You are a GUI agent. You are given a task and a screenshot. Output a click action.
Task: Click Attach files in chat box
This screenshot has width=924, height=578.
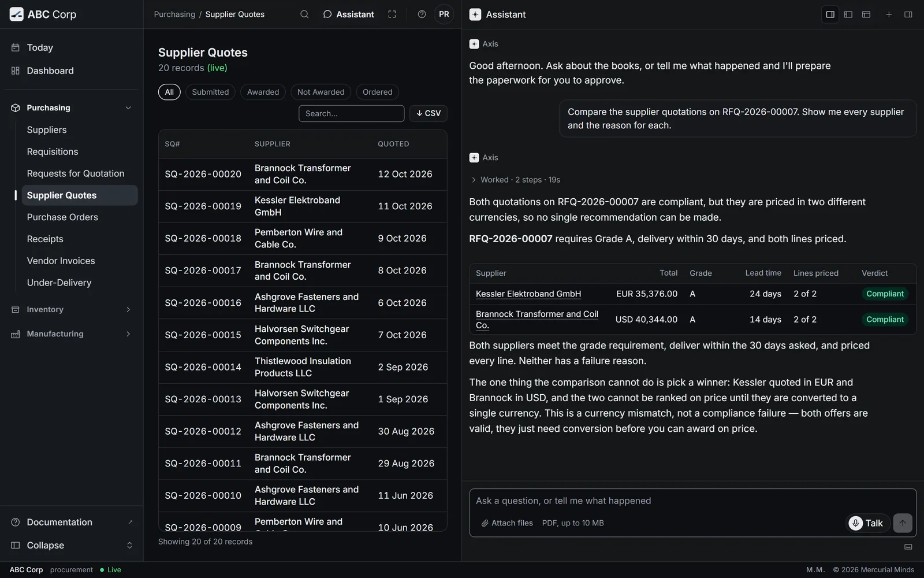click(507, 523)
